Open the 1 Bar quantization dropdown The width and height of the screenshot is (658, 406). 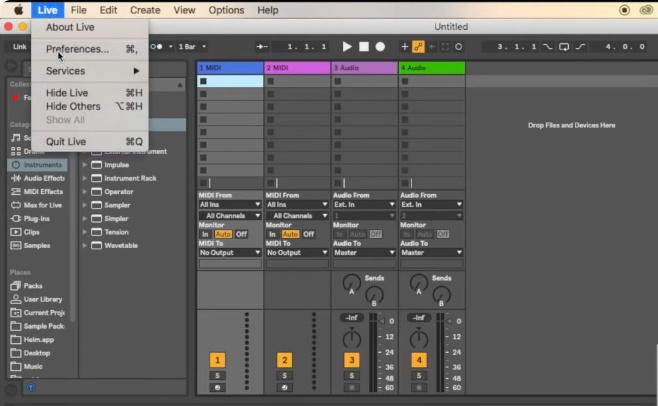192,47
